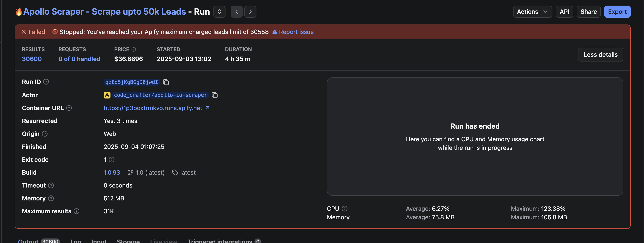Image resolution: width=644 pixels, height=243 pixels.
Task: Select CPU maximum 123.38% value
Action: coord(553,209)
